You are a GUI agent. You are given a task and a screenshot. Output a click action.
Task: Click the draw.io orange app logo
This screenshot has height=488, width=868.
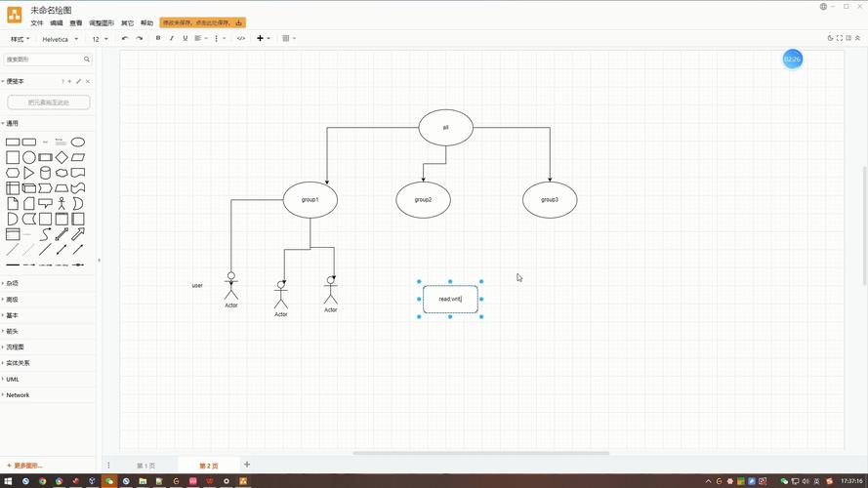[x=15, y=15]
